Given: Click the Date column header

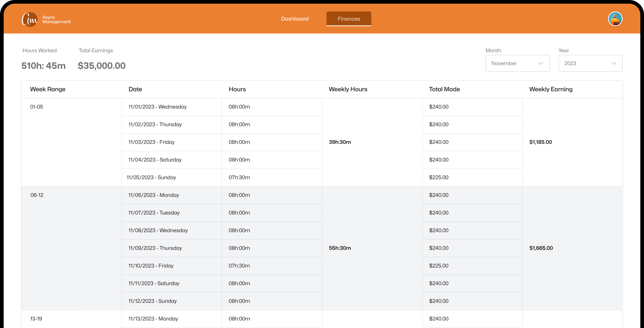Looking at the screenshot, I should 135,89.
